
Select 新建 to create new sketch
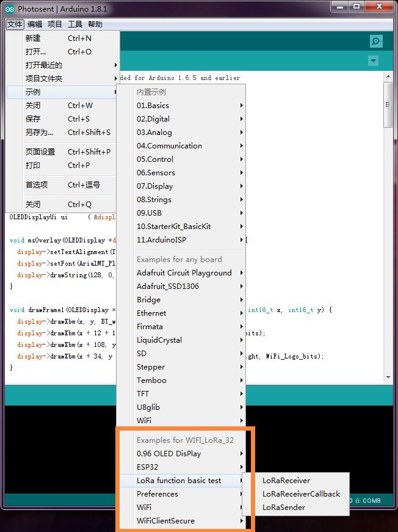point(33,38)
